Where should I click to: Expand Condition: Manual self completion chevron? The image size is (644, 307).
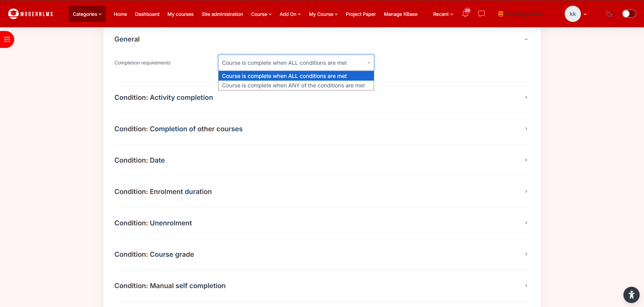pyautogui.click(x=526, y=285)
